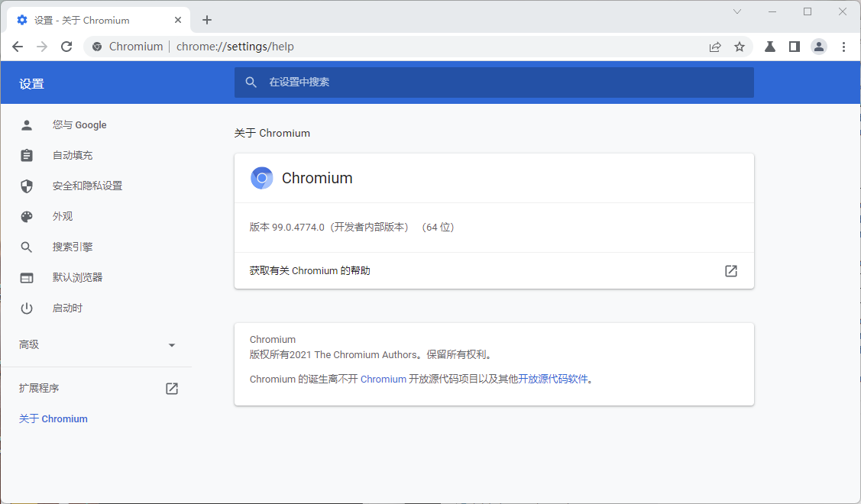Select the 您与 Google profile icon
The width and height of the screenshot is (861, 504).
[x=27, y=124]
